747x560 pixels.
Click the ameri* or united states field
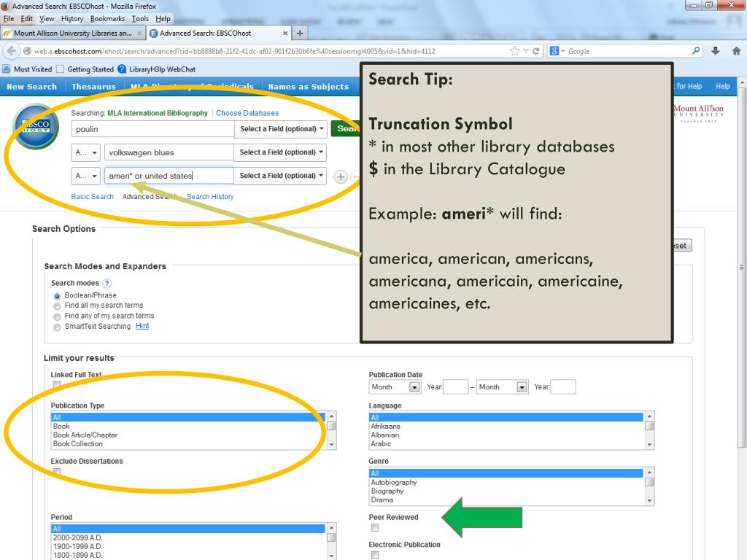pyautogui.click(x=169, y=176)
